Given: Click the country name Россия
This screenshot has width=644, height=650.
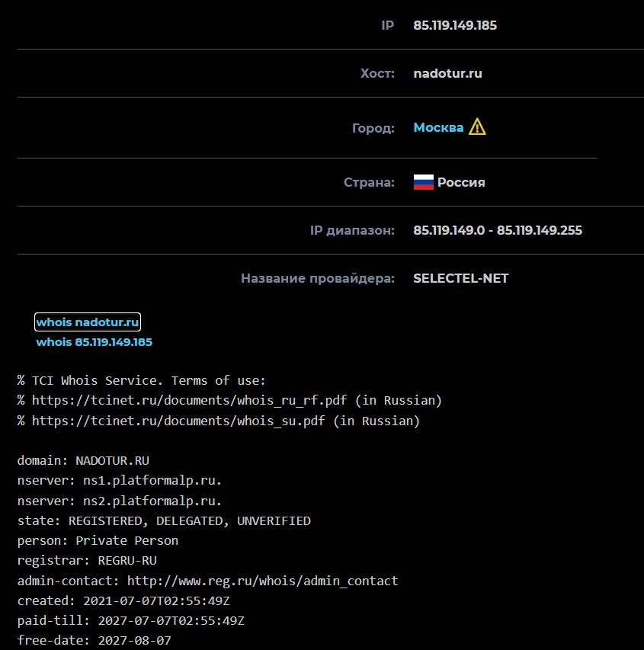Looking at the screenshot, I should 461,182.
